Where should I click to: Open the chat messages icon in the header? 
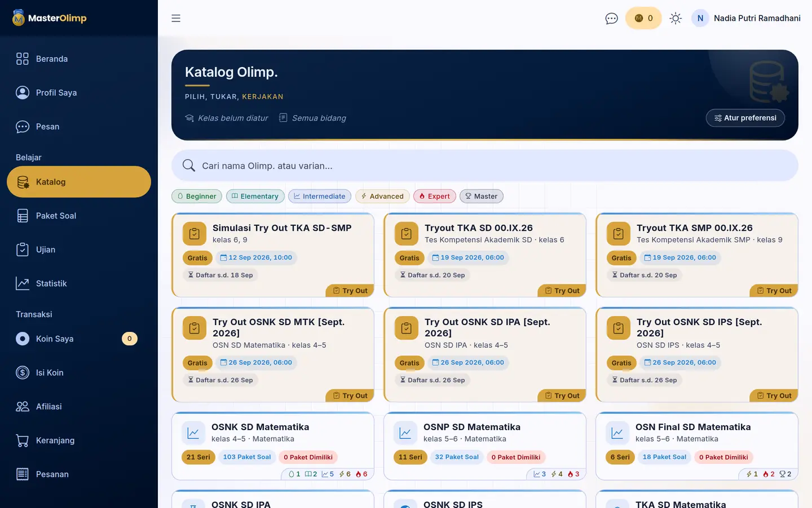tap(611, 19)
